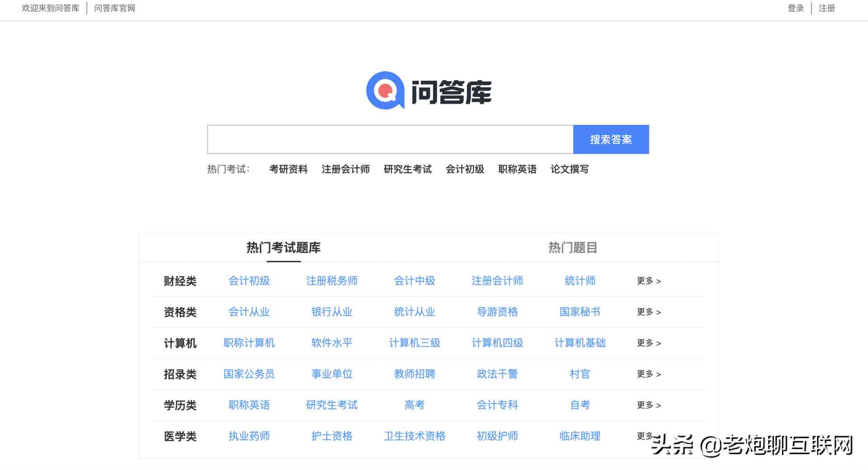Open 护士资格 link
The width and height of the screenshot is (868, 470).
(332, 436)
